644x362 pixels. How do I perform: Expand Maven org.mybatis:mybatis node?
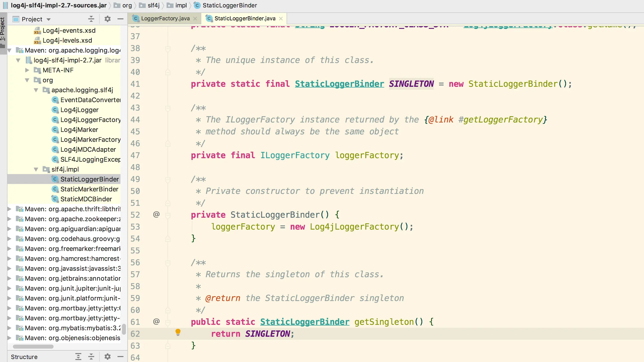tap(9, 328)
